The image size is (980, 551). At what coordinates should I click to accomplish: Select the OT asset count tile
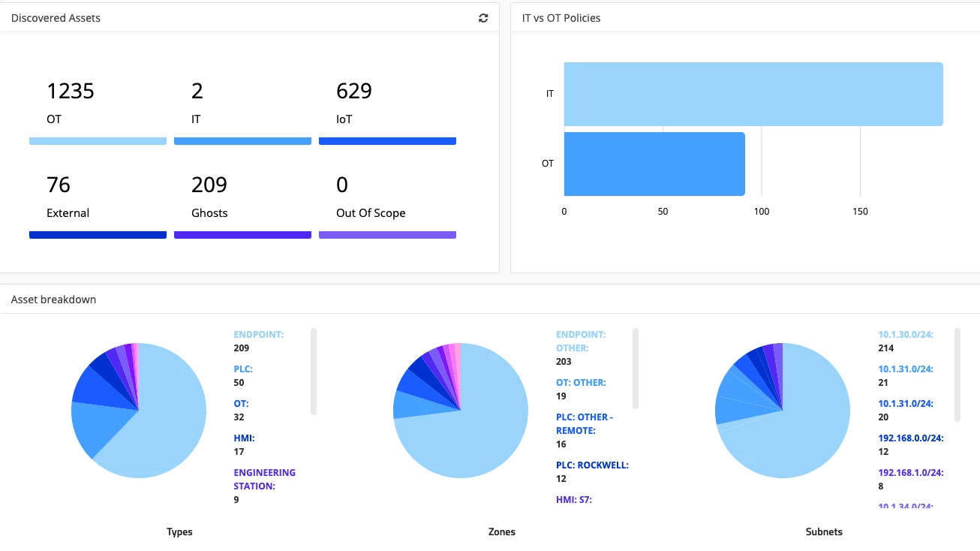tap(98, 105)
